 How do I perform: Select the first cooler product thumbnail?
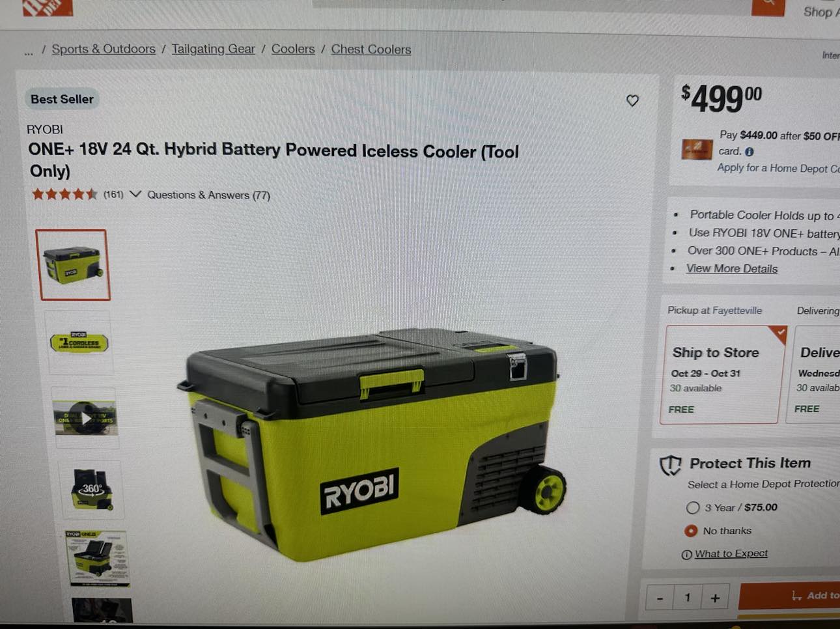coord(74,264)
